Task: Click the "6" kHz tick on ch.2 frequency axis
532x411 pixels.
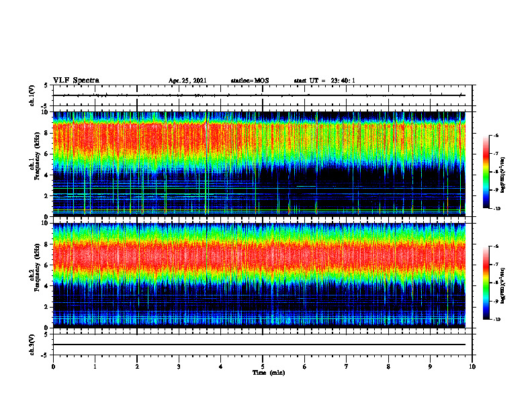Action: point(46,265)
